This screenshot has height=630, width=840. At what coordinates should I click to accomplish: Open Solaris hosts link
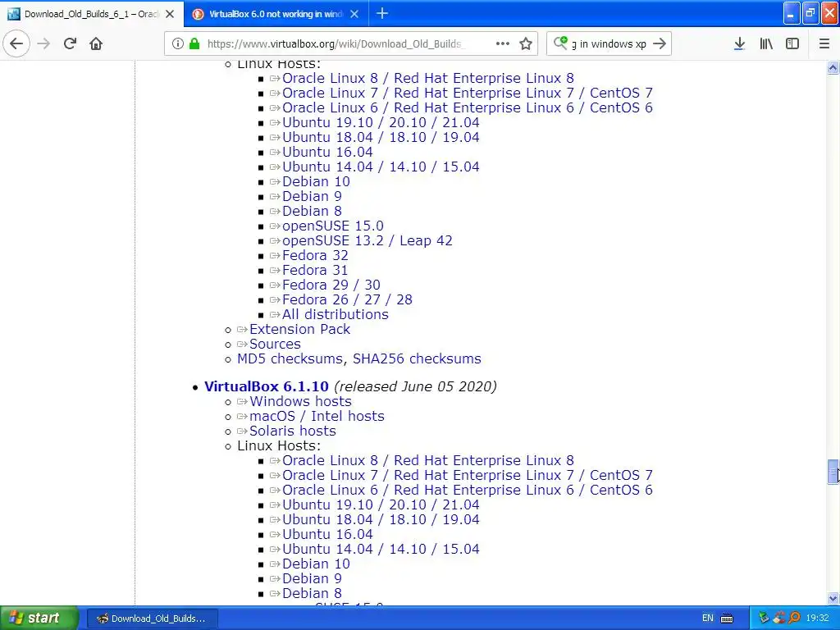pos(293,431)
